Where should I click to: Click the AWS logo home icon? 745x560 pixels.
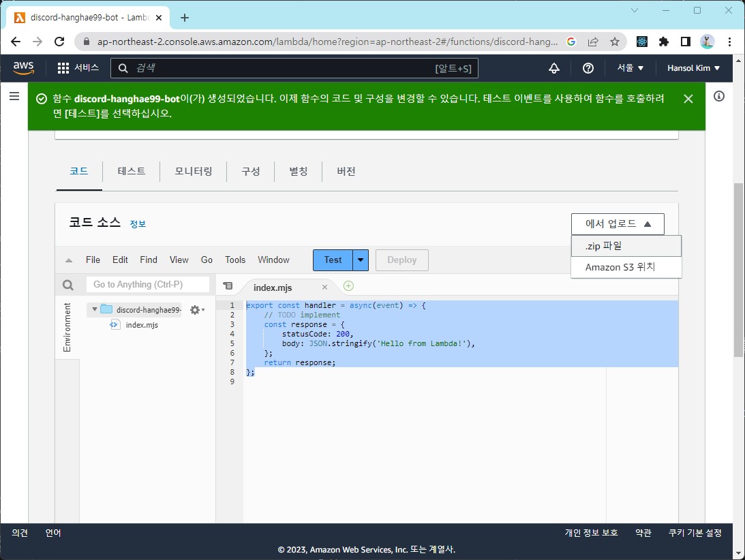tap(23, 68)
